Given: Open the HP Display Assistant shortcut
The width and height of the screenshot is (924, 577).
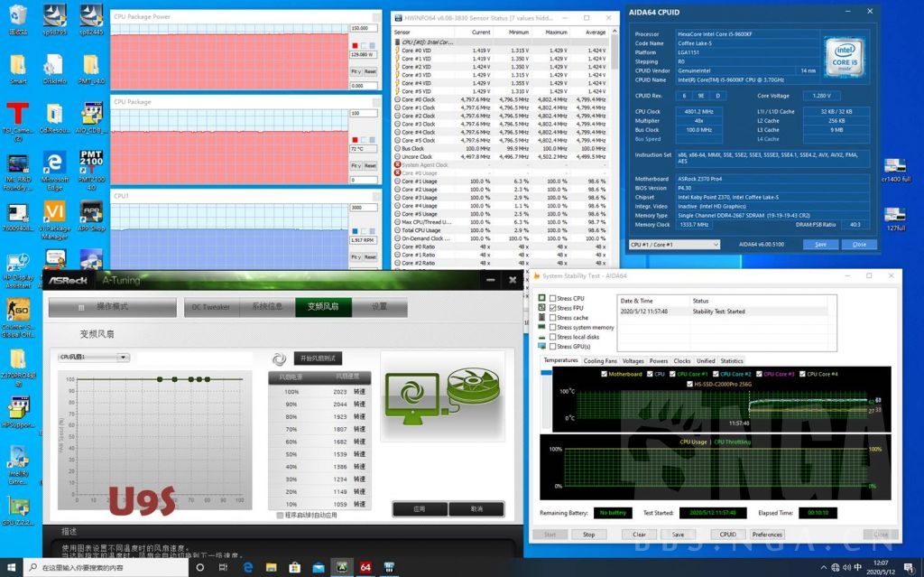Looking at the screenshot, I should click(x=18, y=270).
